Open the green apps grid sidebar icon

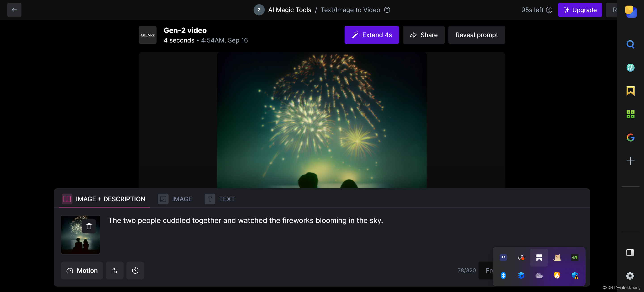pos(631,114)
